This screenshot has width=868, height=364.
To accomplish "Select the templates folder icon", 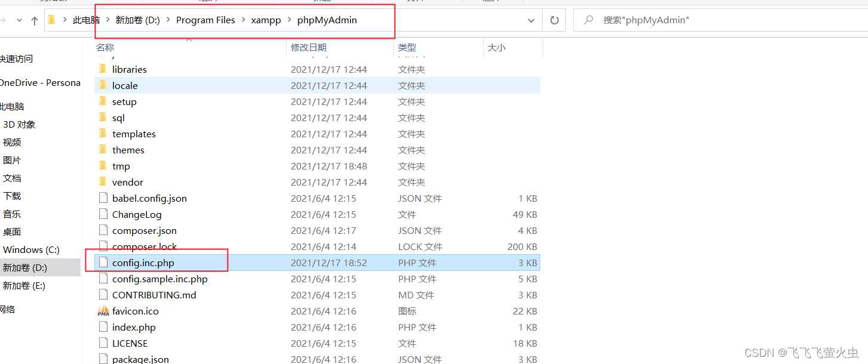I will coord(102,134).
